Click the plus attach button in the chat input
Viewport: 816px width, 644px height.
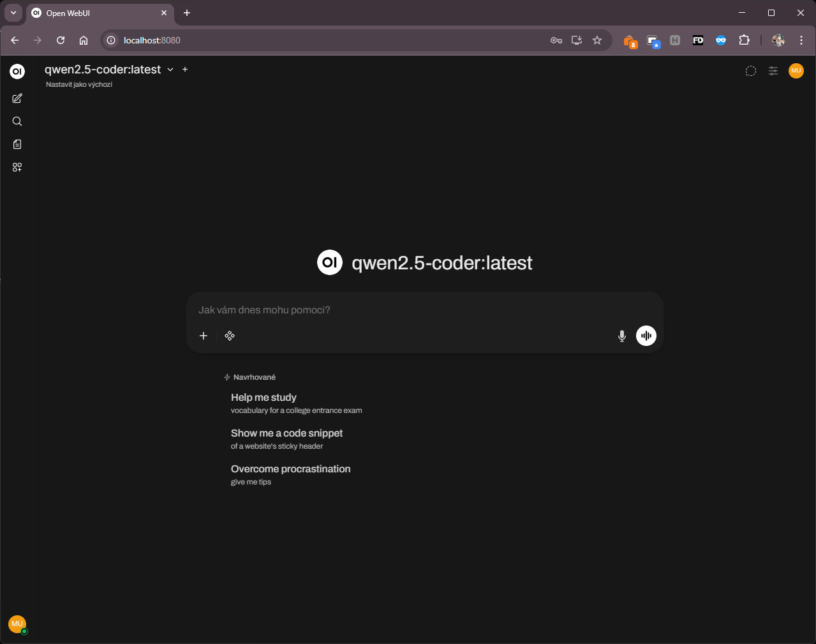[204, 336]
